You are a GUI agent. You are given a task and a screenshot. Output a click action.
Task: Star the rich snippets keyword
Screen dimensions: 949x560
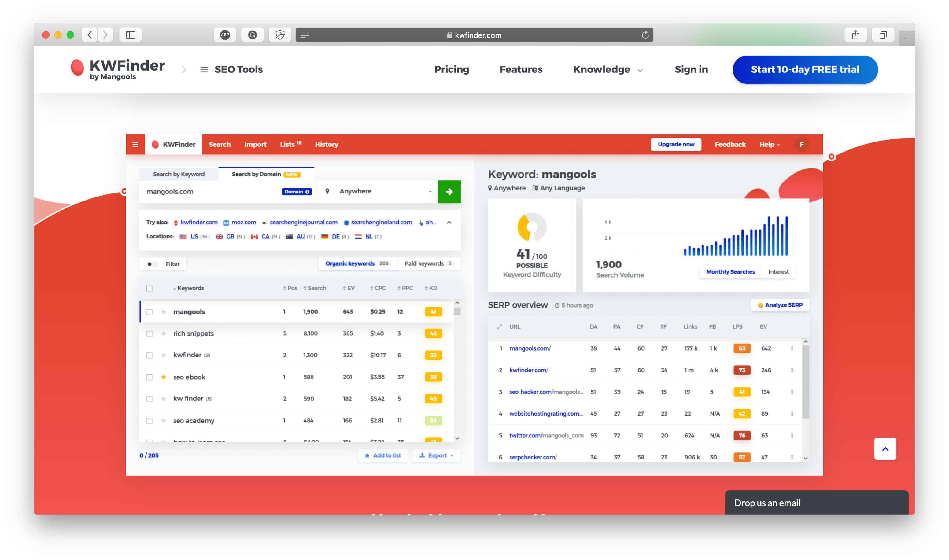pos(164,333)
